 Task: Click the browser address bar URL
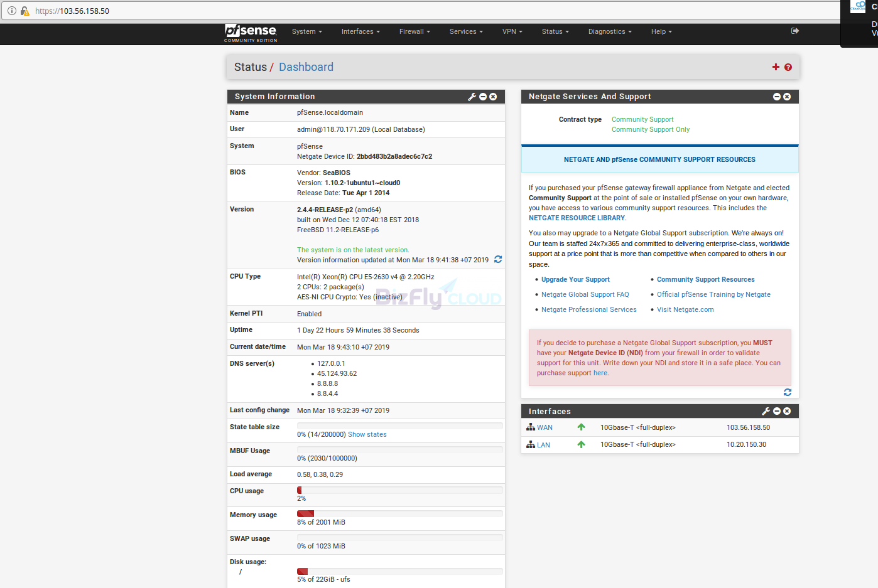[72, 11]
